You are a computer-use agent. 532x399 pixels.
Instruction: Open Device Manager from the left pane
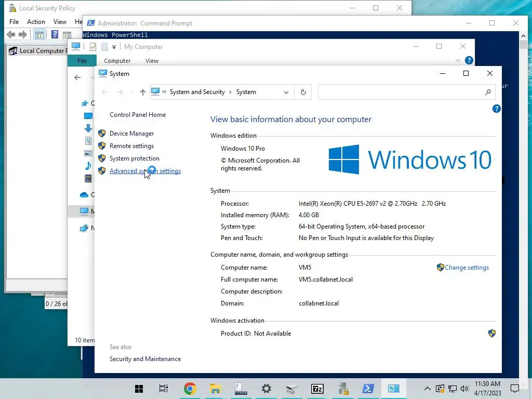pyautogui.click(x=131, y=134)
